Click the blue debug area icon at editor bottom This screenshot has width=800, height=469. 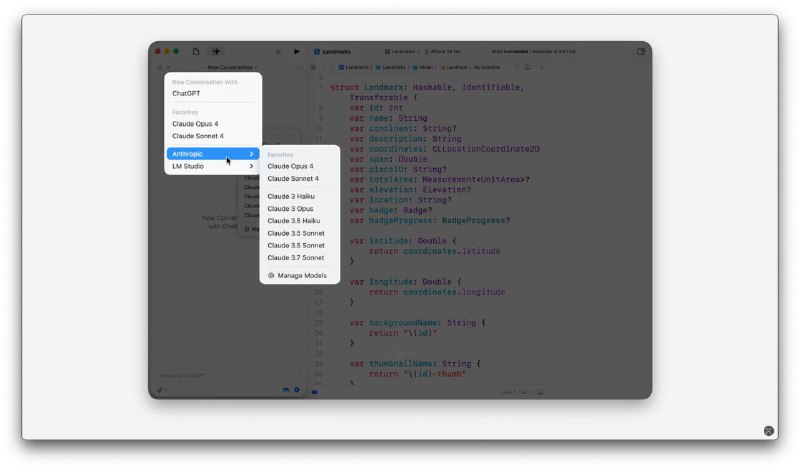314,392
